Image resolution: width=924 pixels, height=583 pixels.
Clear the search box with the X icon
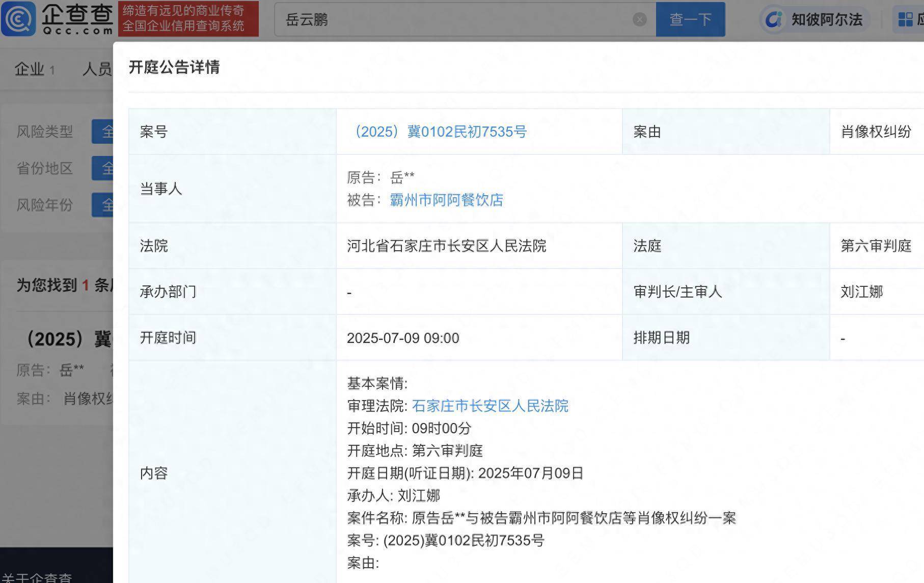point(639,20)
